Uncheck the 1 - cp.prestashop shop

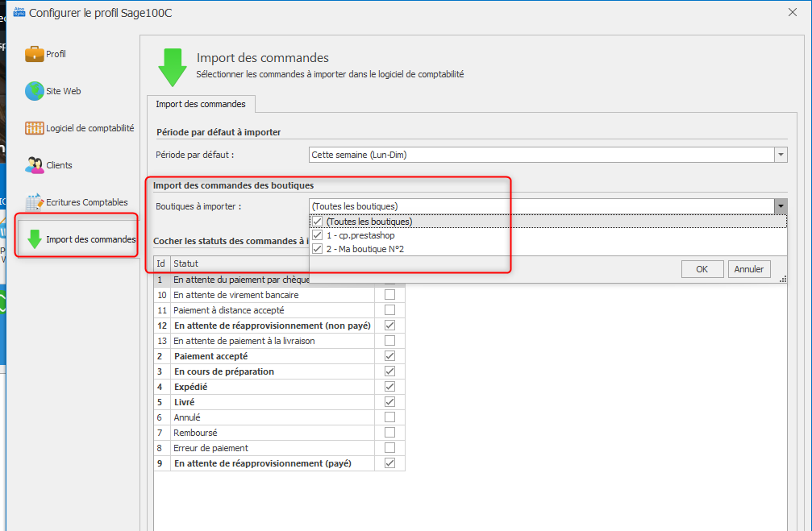coord(318,235)
